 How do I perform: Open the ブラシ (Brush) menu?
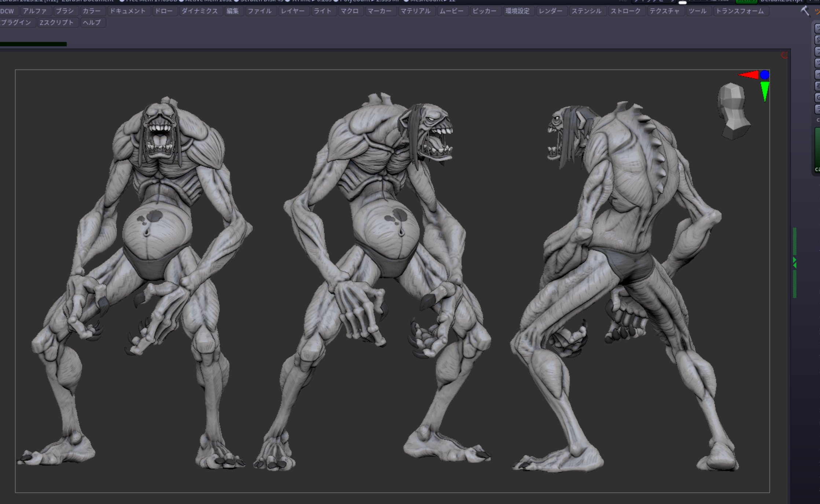tap(65, 11)
